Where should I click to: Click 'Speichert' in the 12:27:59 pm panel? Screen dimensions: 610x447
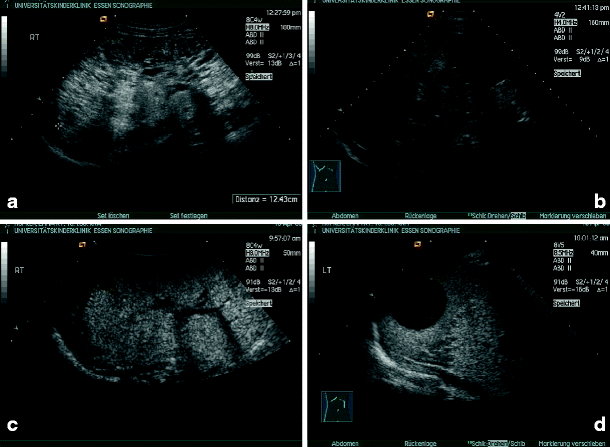tap(259, 77)
